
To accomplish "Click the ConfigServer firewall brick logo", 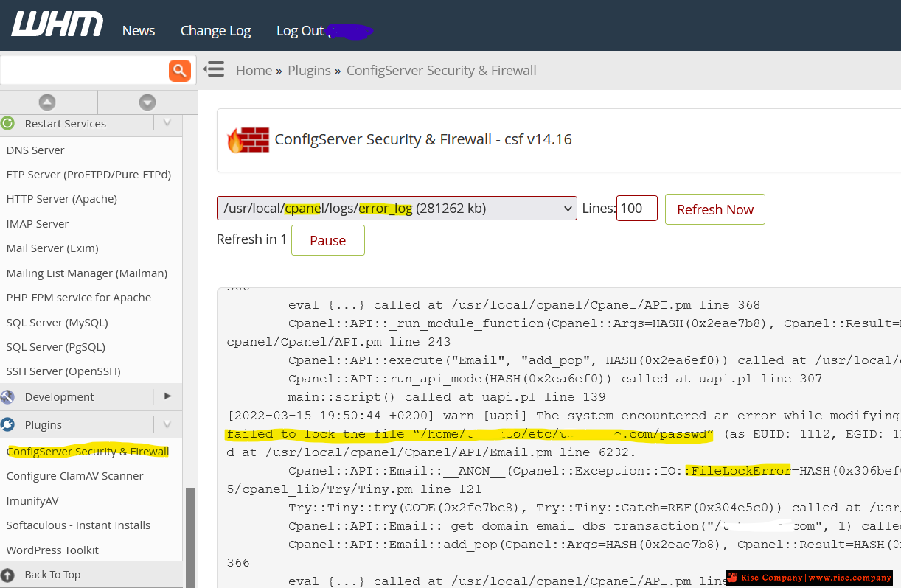I will pos(247,139).
